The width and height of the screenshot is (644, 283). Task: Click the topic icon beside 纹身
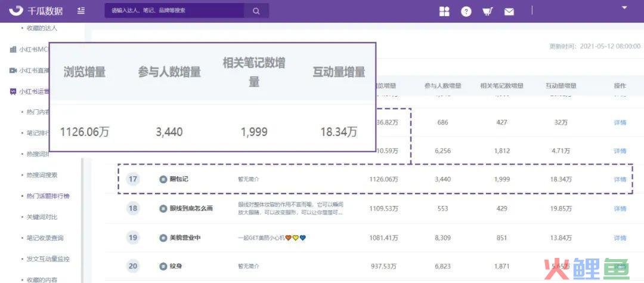click(x=163, y=266)
